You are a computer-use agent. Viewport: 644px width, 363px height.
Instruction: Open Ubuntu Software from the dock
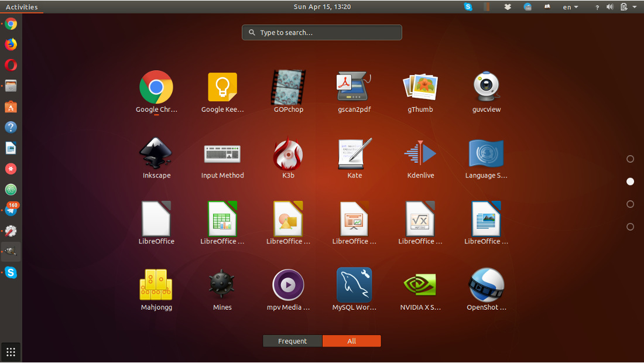(11, 107)
